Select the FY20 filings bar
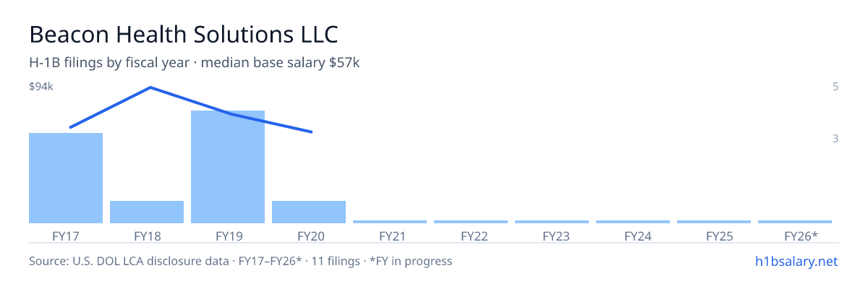 click(309, 212)
